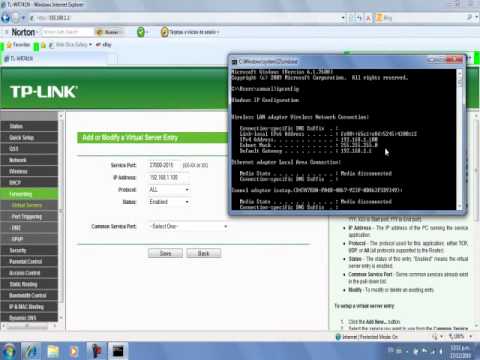This screenshot has width=480, height=360.
Task: Open the Norton identity vault icon
Action: tap(164, 32)
